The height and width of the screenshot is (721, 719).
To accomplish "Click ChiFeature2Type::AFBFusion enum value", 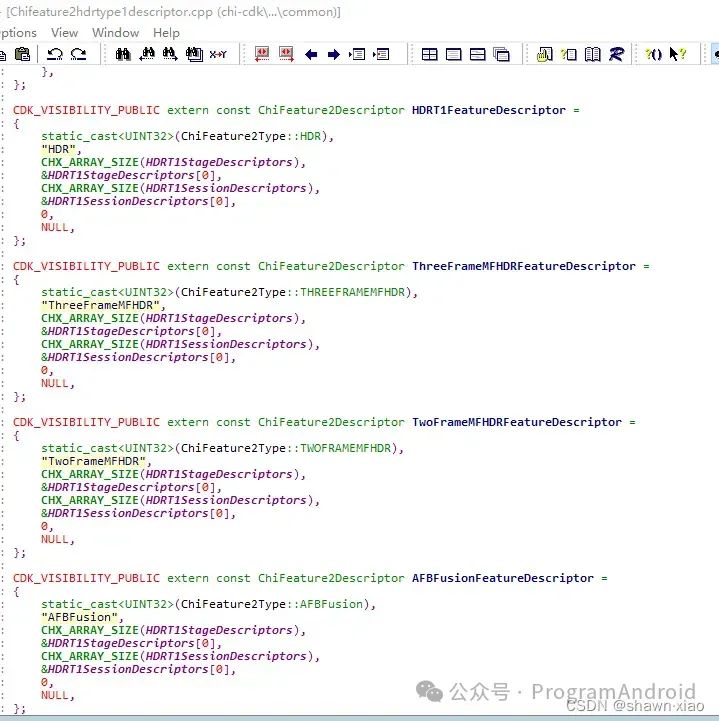I will click(272, 604).
